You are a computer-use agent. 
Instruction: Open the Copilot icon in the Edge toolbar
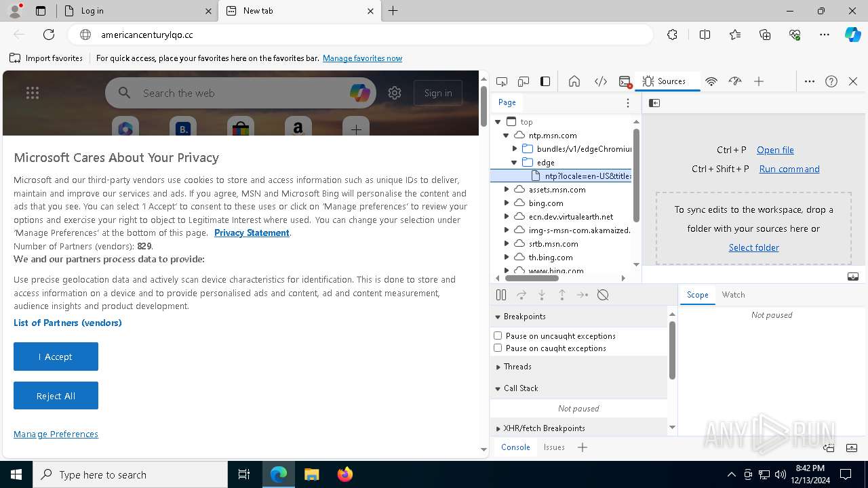[x=852, y=35]
